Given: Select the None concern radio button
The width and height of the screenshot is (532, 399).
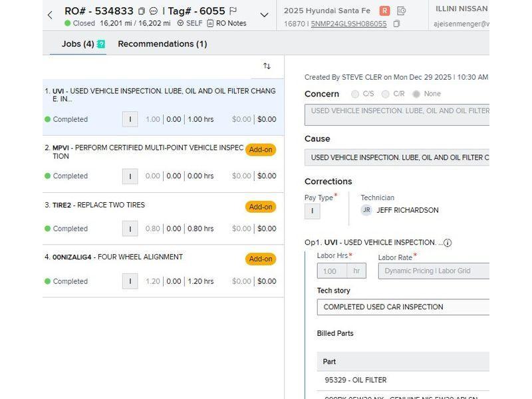Looking at the screenshot, I should tap(416, 94).
